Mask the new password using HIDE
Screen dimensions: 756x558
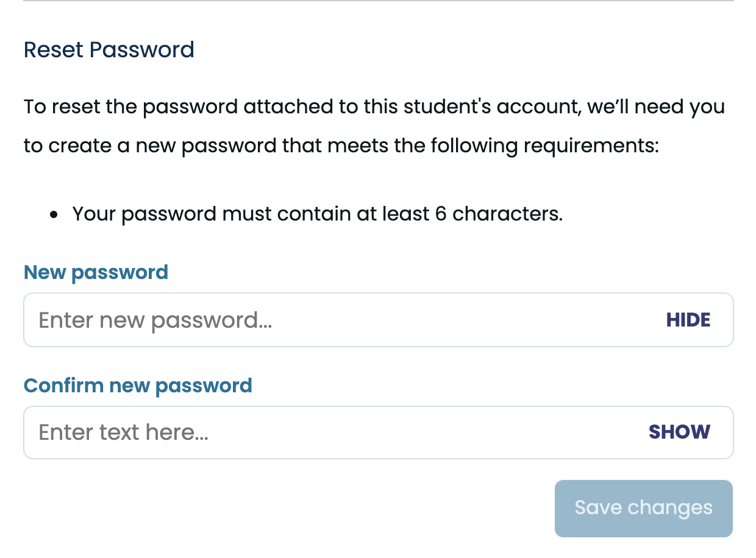click(x=688, y=320)
